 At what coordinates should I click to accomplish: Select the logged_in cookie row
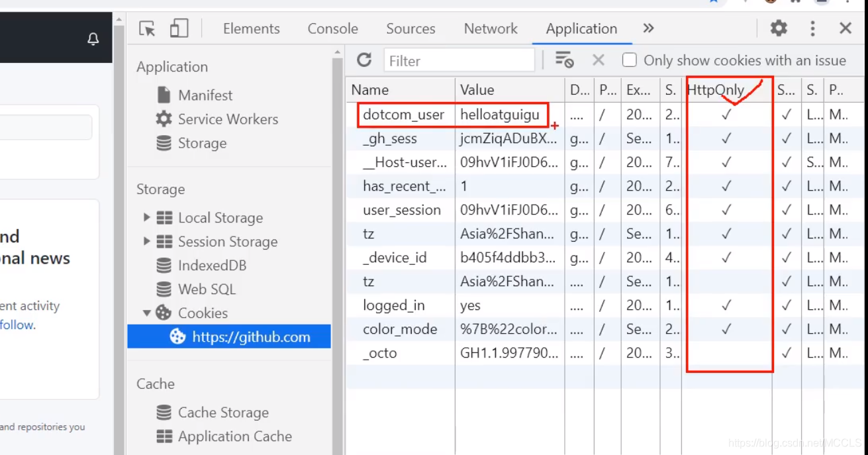(x=606, y=305)
